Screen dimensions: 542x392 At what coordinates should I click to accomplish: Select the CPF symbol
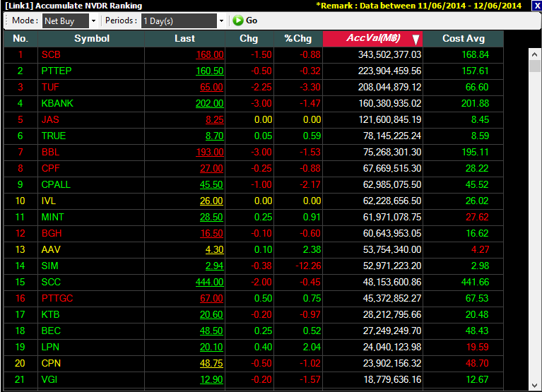coord(50,168)
